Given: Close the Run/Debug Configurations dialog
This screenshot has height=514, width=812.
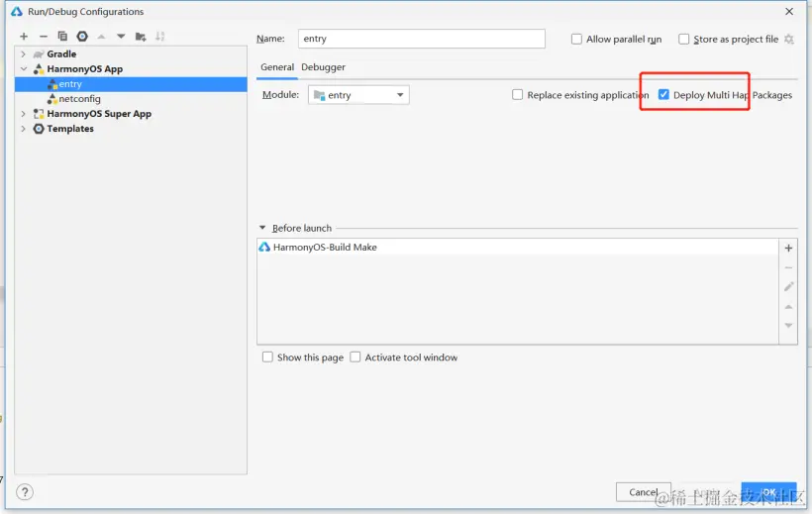Looking at the screenshot, I should [788, 12].
